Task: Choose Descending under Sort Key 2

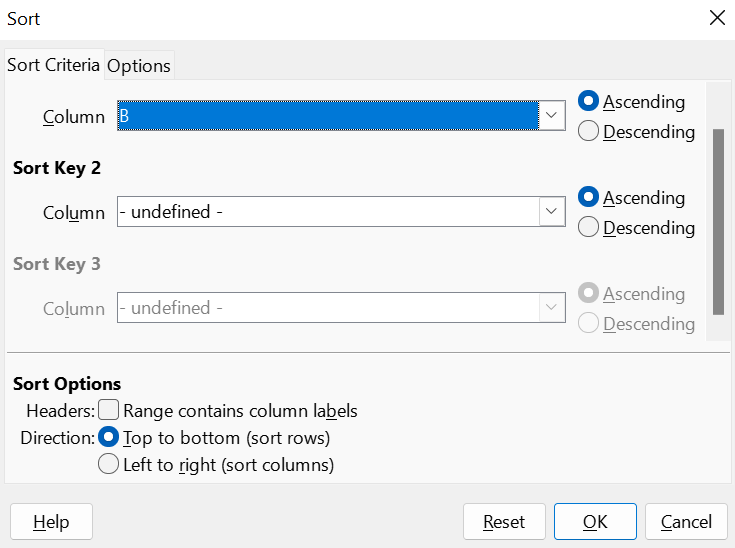Action: click(636, 227)
